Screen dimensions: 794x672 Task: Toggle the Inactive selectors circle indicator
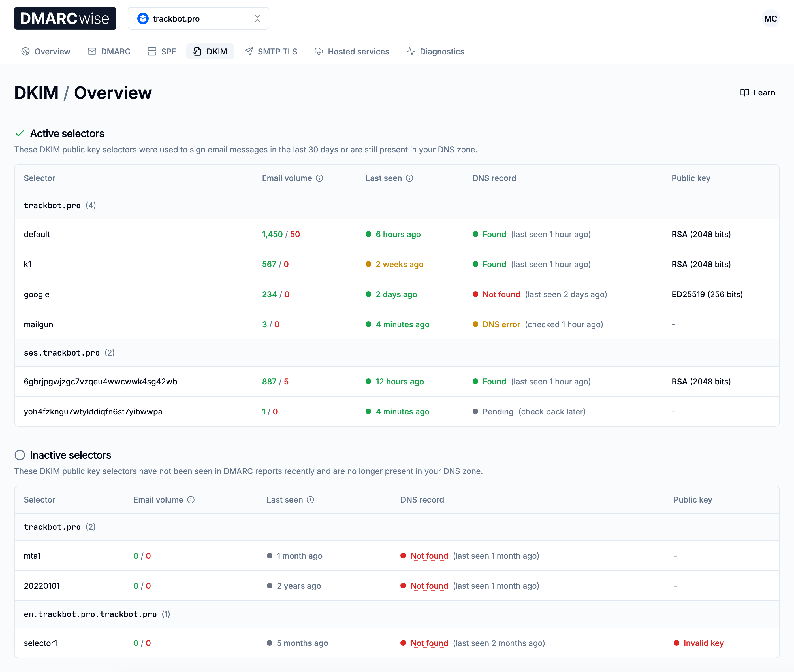(x=20, y=455)
